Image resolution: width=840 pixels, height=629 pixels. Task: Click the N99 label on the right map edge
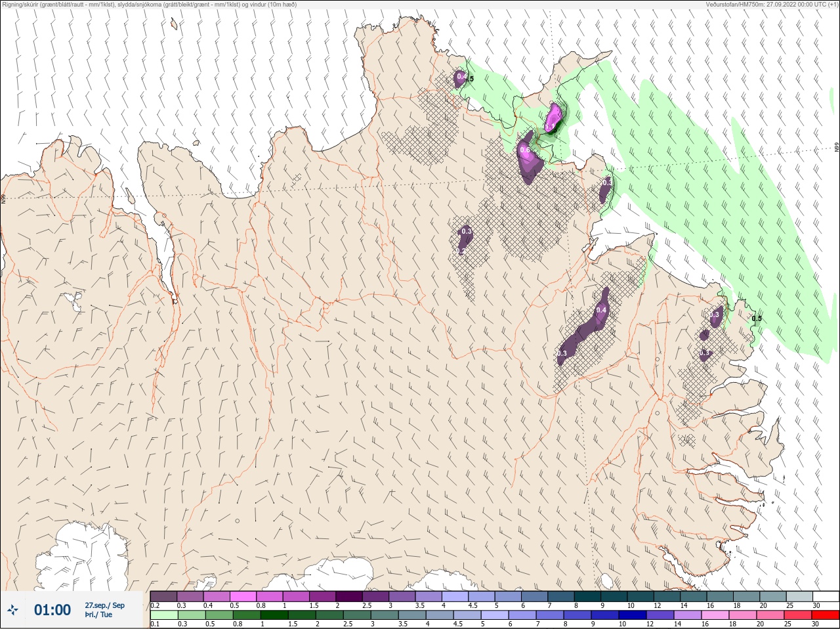pyautogui.click(x=837, y=148)
